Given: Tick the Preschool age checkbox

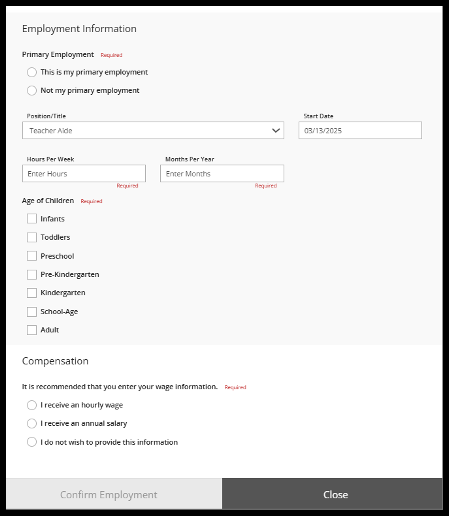Looking at the screenshot, I should [32, 256].
